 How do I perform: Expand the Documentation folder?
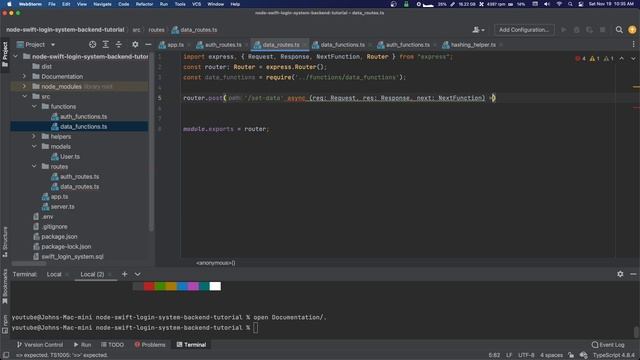pos(24,76)
